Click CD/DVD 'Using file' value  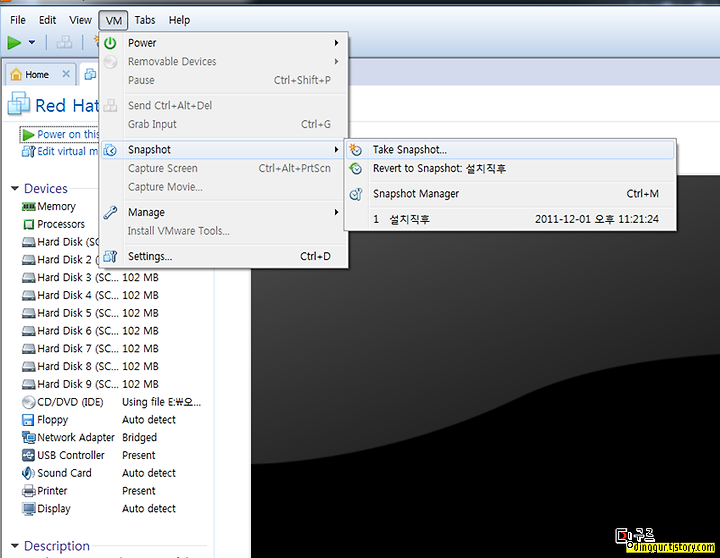click(x=161, y=402)
